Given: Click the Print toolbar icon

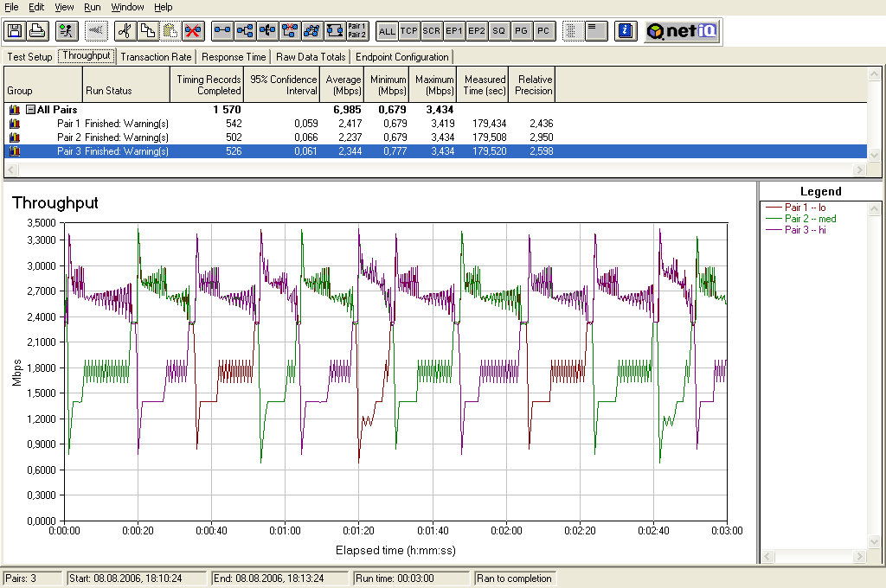Looking at the screenshot, I should [37, 31].
